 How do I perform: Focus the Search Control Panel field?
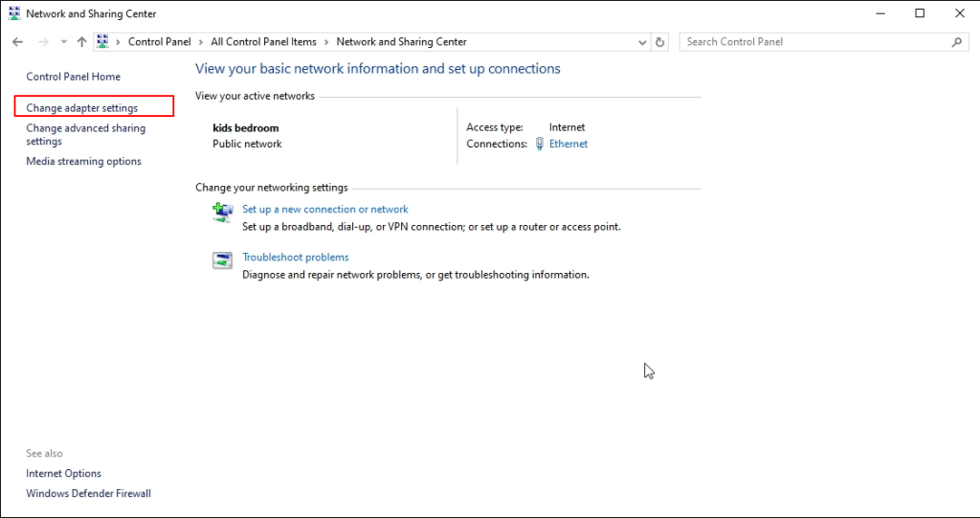[x=813, y=42]
